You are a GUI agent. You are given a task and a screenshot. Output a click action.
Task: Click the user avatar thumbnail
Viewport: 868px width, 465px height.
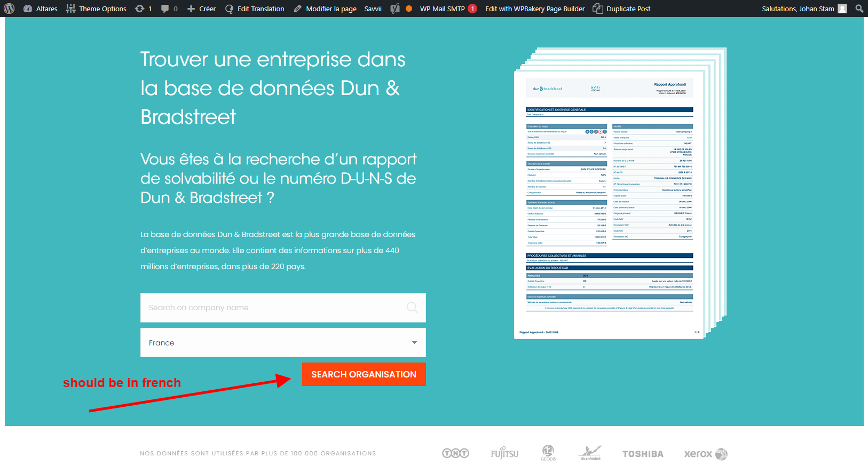(842, 9)
